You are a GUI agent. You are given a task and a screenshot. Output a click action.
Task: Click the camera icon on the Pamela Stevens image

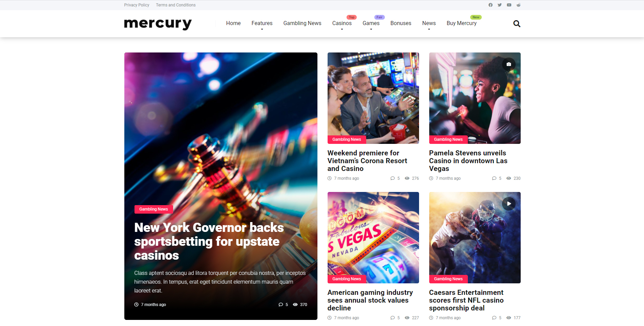pyautogui.click(x=509, y=64)
